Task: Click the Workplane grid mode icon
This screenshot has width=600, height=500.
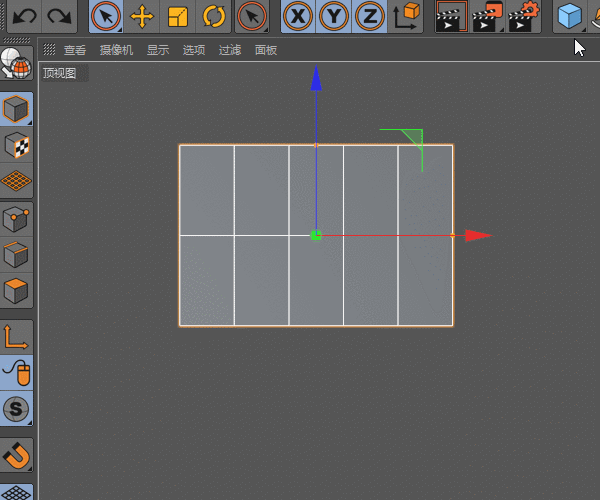Action: pos(16,181)
